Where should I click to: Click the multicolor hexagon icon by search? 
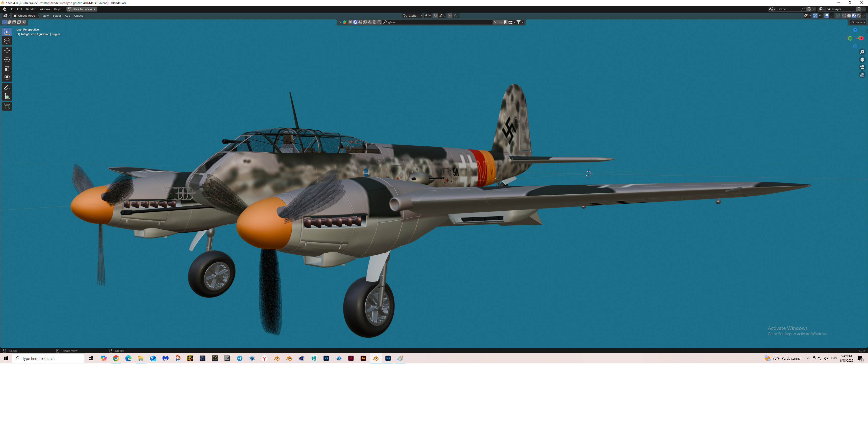click(345, 22)
